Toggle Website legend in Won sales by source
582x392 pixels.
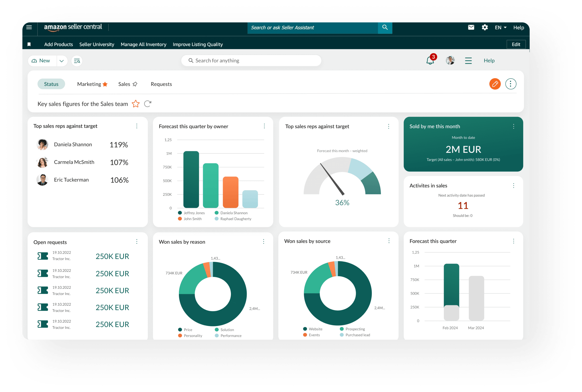pyautogui.click(x=313, y=329)
